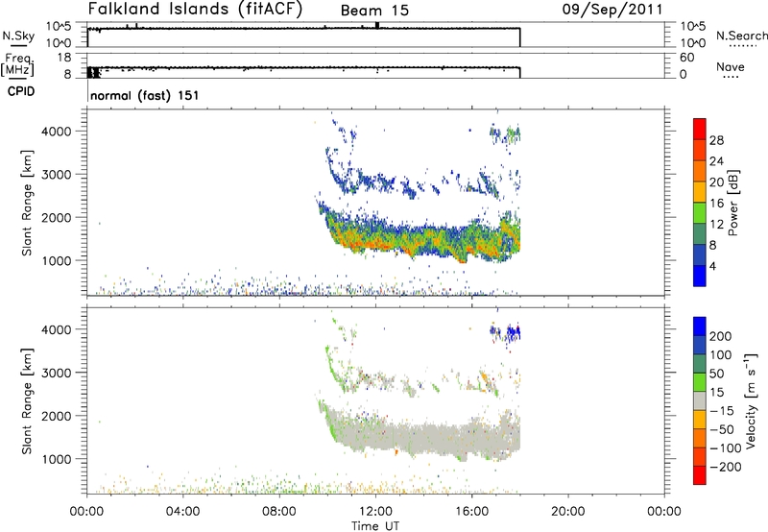Image resolution: width=768 pixels, height=532 pixels.
Task: Click the '24' label on Power color bar
Action: point(716,161)
